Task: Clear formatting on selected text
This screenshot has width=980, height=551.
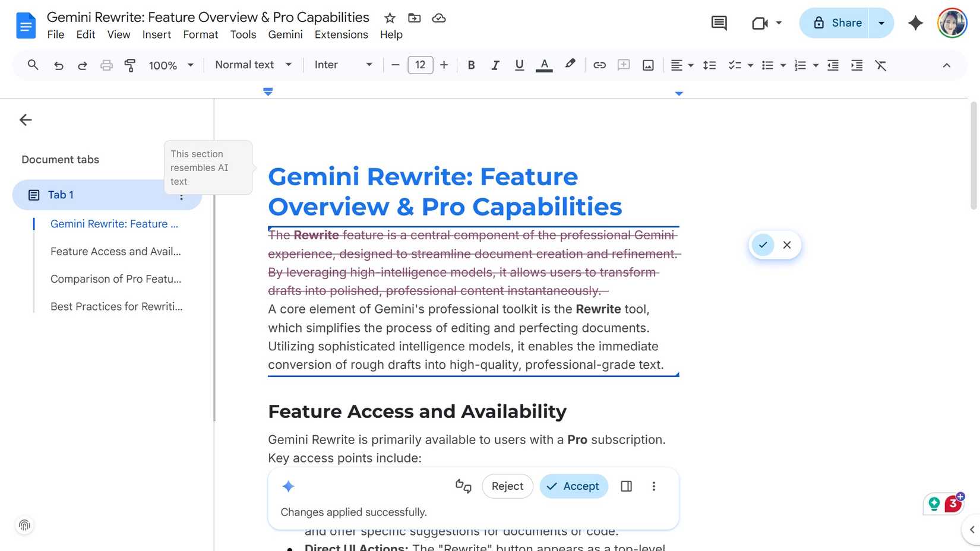Action: (881, 65)
